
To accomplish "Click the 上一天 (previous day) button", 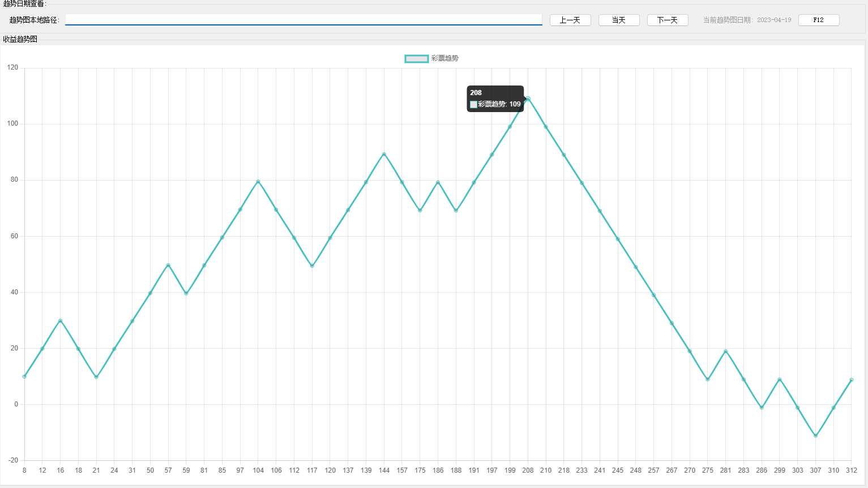I will coord(570,20).
